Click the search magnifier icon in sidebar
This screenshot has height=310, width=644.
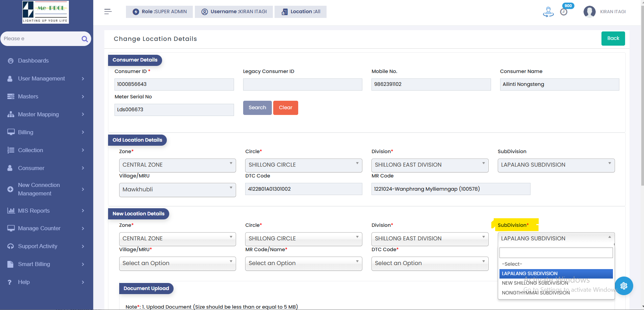84,39
